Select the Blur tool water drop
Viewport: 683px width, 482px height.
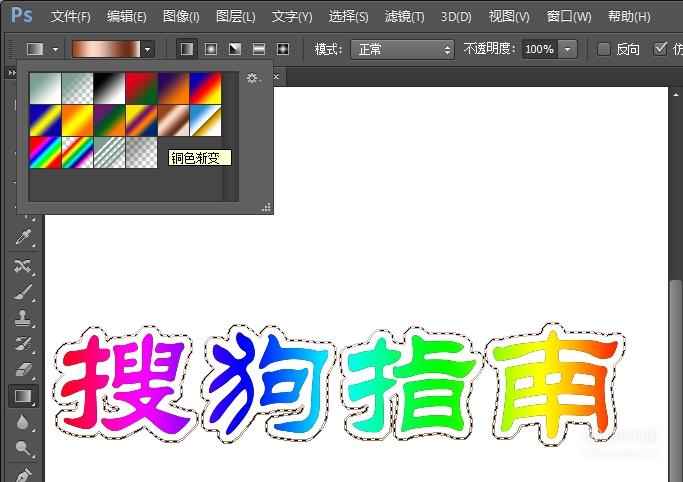[x=23, y=422]
